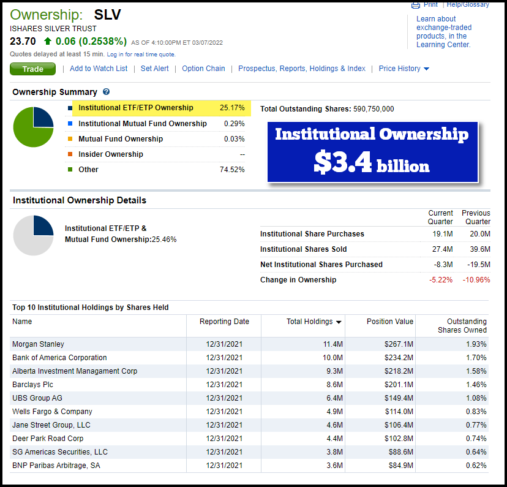Click navy Institutional ETF/ETP Ownership legend swatch
The image size is (507, 487).
point(70,108)
